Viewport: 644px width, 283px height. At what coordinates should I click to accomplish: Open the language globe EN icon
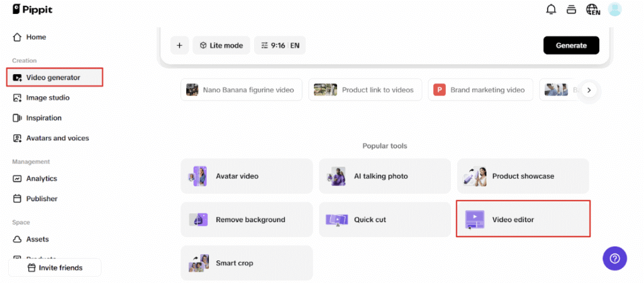[x=592, y=9]
